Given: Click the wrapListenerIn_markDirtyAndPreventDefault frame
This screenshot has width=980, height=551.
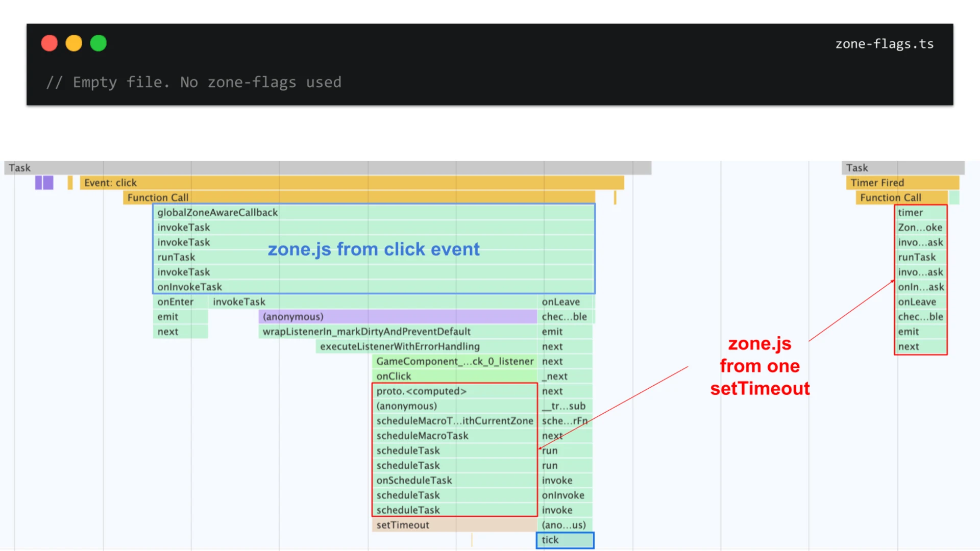Looking at the screenshot, I should pyautogui.click(x=366, y=331).
